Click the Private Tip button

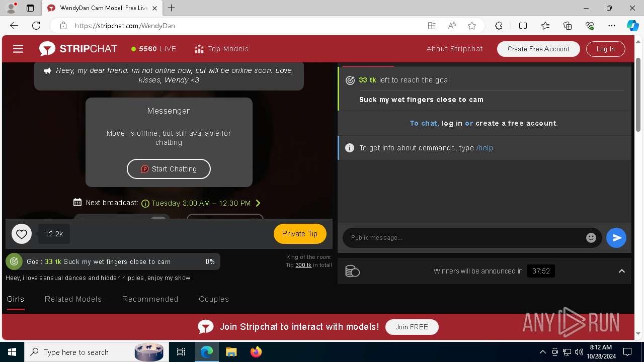pos(300,234)
